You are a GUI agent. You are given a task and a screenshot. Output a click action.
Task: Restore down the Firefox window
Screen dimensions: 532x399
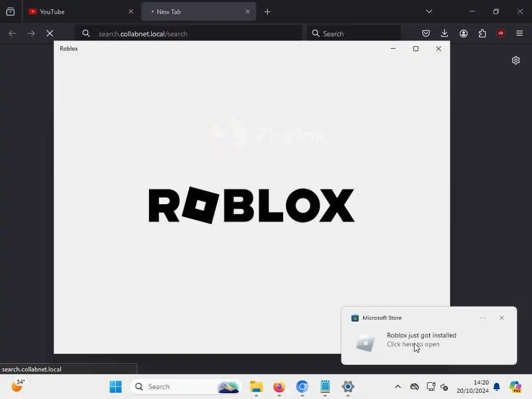[x=496, y=11]
